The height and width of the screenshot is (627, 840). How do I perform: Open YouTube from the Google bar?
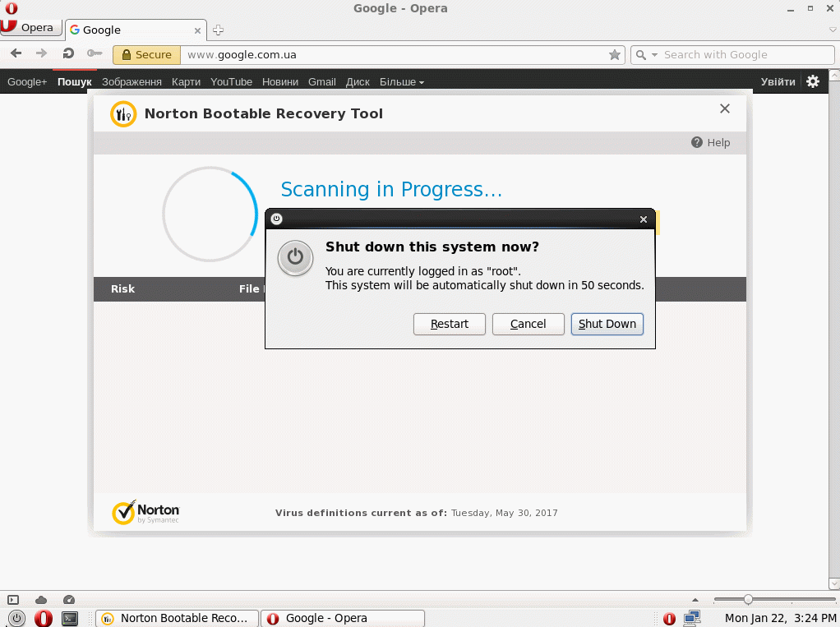tap(231, 82)
